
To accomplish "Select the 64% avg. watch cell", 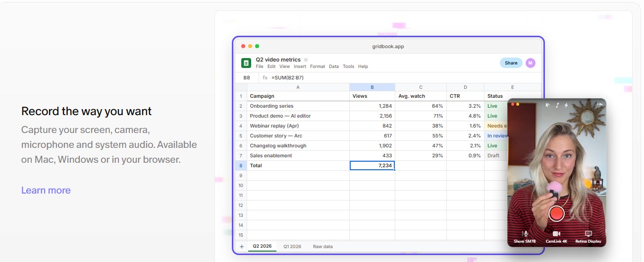I will coord(421,106).
